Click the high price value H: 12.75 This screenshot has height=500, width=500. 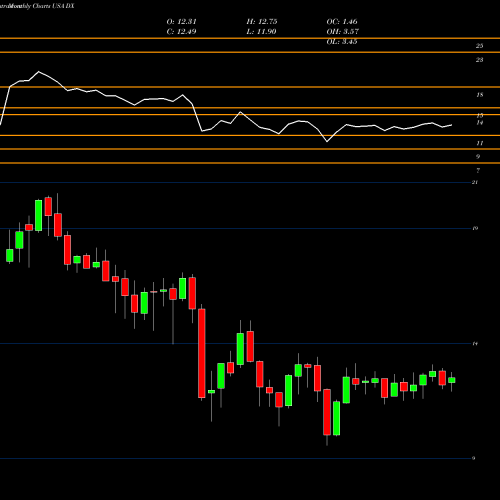click(262, 22)
